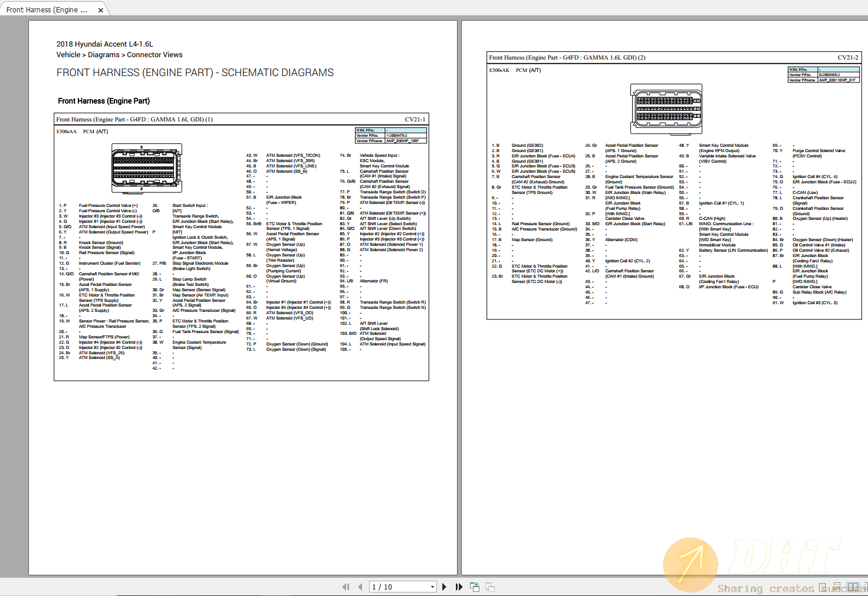Click vendor name AMP_030WP_105F
The image size is (868, 596).
coord(403,141)
